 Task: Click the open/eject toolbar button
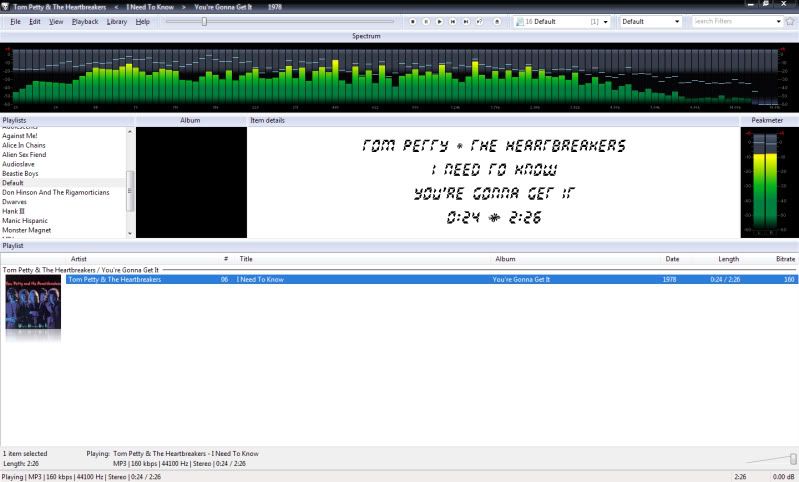[x=497, y=21]
